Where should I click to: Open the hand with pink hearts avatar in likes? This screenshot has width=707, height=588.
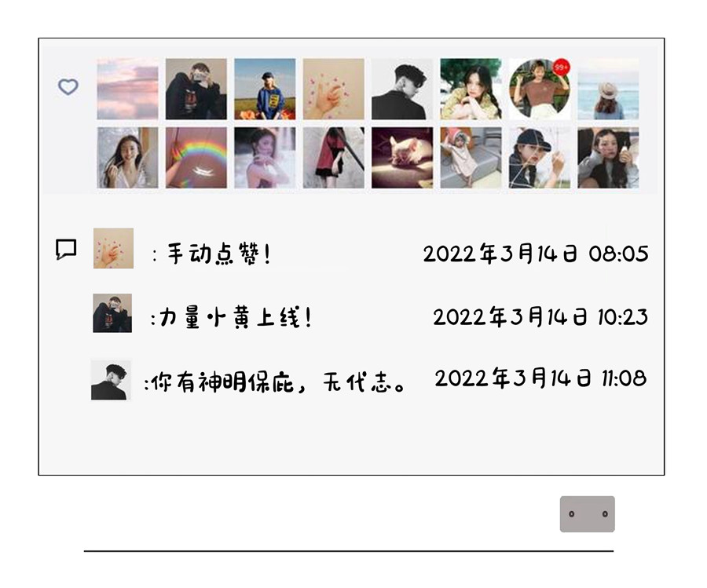point(334,89)
